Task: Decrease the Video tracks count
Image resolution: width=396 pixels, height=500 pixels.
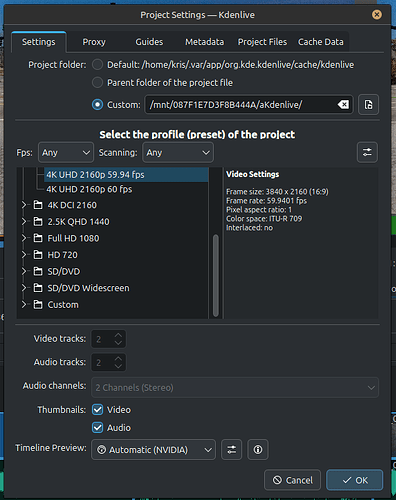Action: pos(118,343)
